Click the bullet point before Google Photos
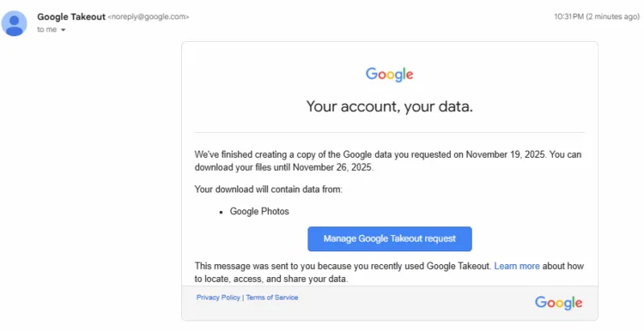 (221, 211)
